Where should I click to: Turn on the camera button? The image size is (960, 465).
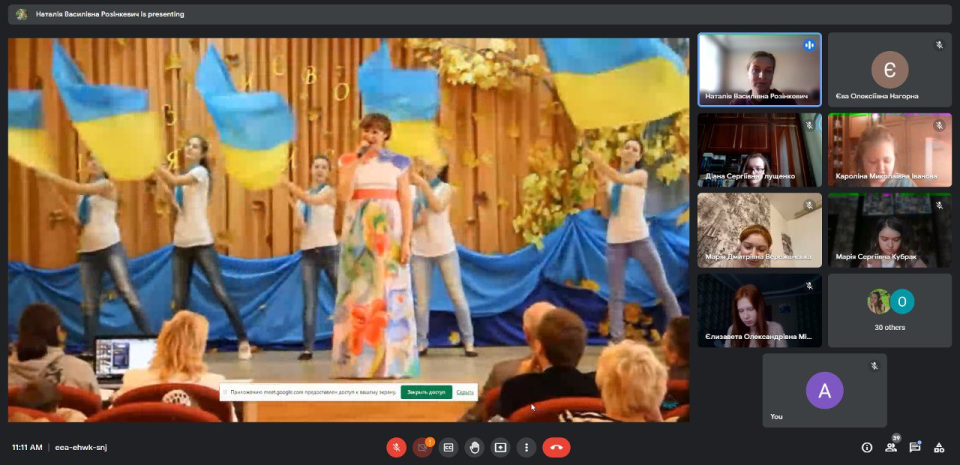tap(422, 447)
